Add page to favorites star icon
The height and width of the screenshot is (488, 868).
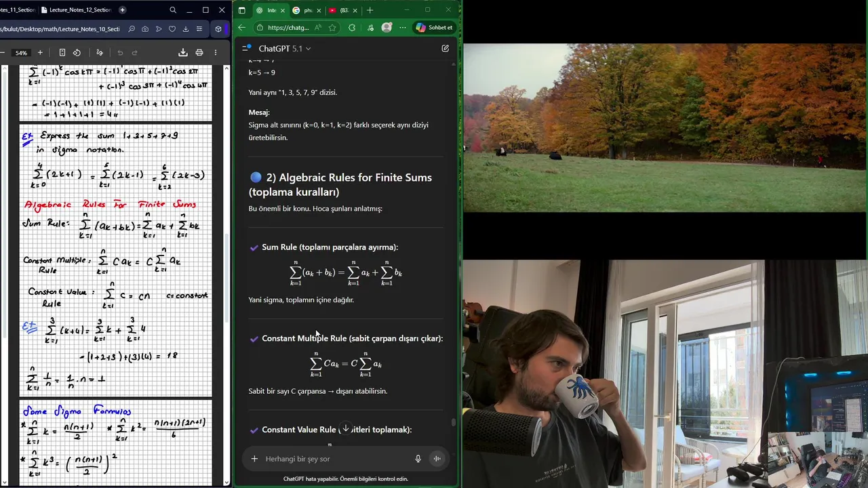click(332, 28)
